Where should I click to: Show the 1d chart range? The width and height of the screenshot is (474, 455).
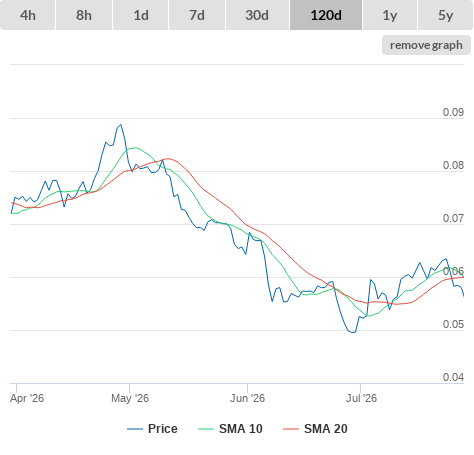pos(141,15)
